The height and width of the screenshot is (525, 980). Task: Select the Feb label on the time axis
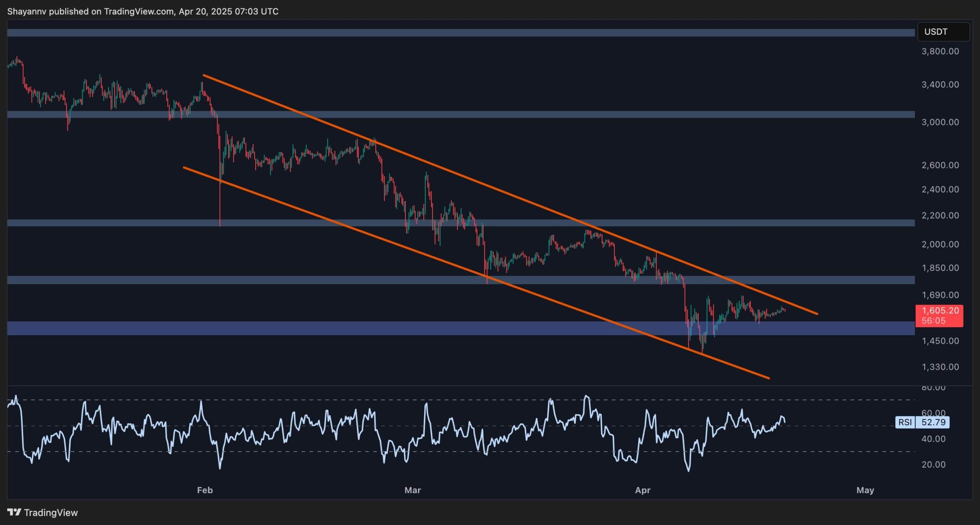click(x=204, y=490)
